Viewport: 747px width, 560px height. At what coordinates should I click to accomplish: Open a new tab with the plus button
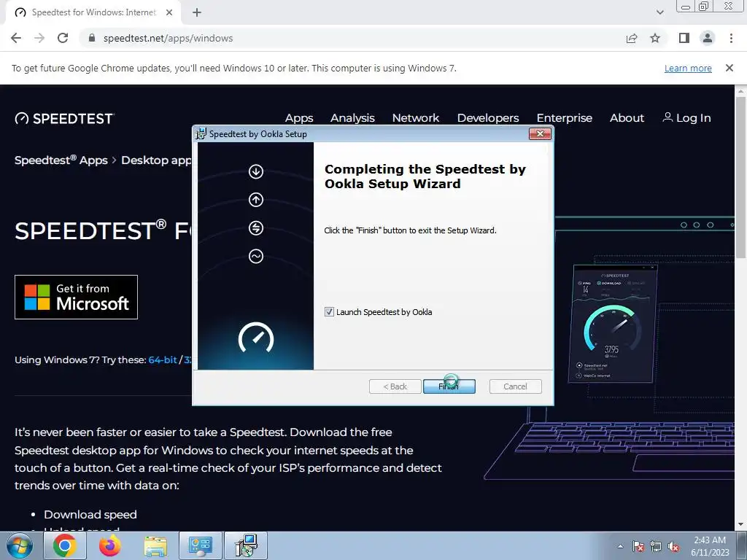[197, 13]
